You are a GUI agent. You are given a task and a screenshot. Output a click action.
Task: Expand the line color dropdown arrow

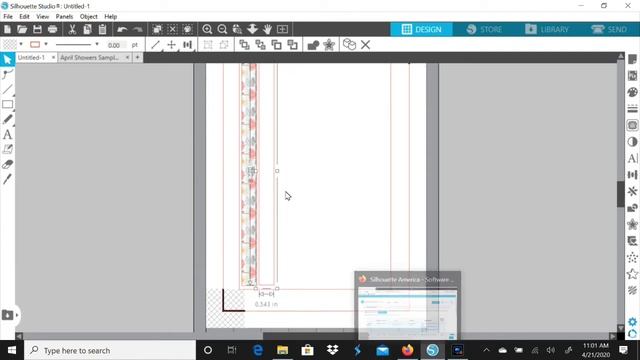[46, 44]
